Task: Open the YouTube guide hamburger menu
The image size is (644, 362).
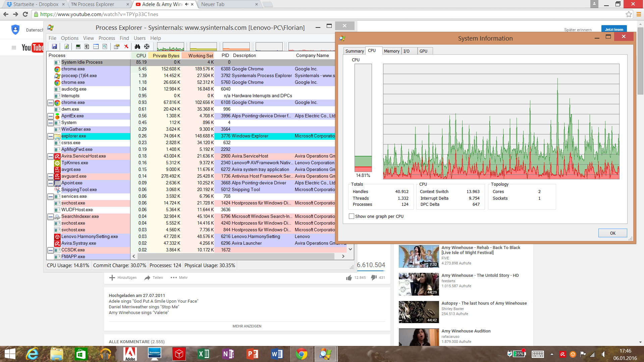Action: tap(14, 48)
